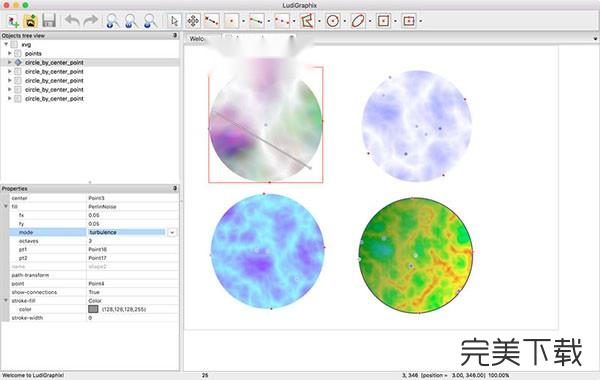
Task: Select the highlighted circle_by_center_point tree item
Action: tap(54, 62)
